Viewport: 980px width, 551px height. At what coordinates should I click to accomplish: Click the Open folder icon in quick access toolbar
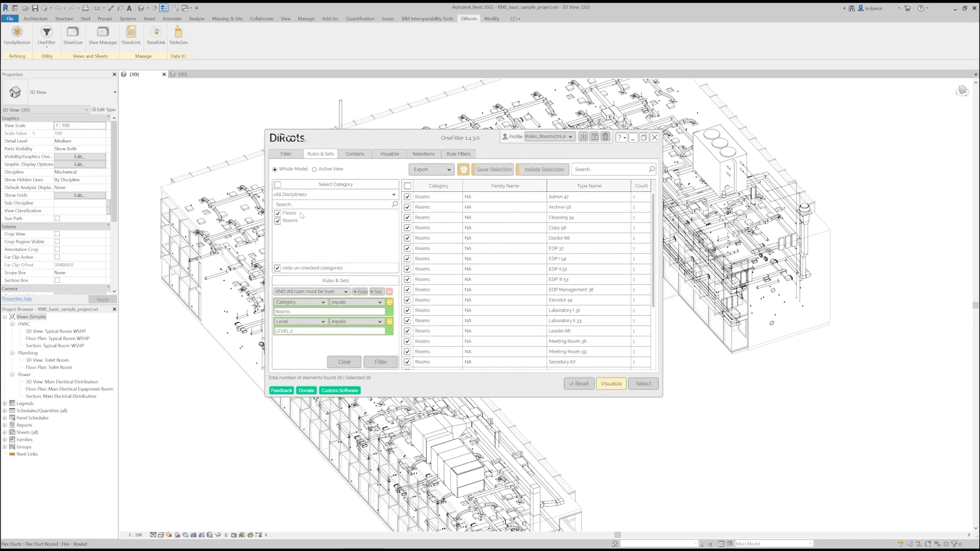point(25,8)
